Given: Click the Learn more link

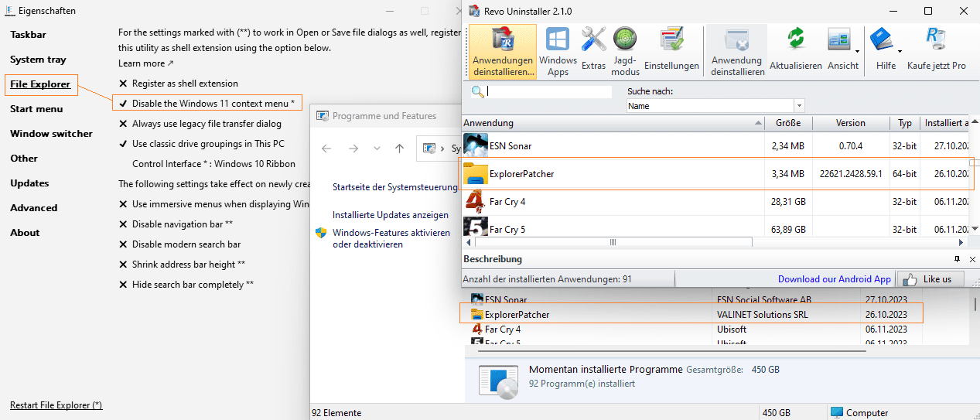Looking at the screenshot, I should [146, 63].
